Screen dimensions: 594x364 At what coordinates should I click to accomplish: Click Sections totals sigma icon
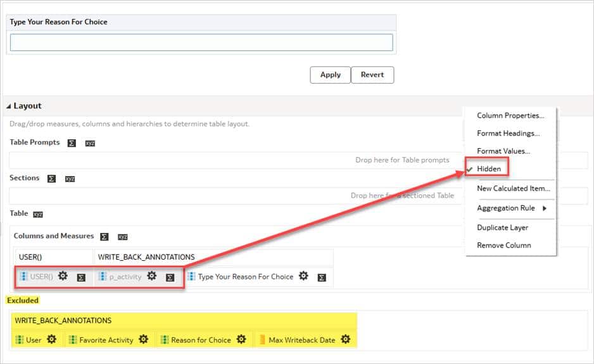click(51, 179)
